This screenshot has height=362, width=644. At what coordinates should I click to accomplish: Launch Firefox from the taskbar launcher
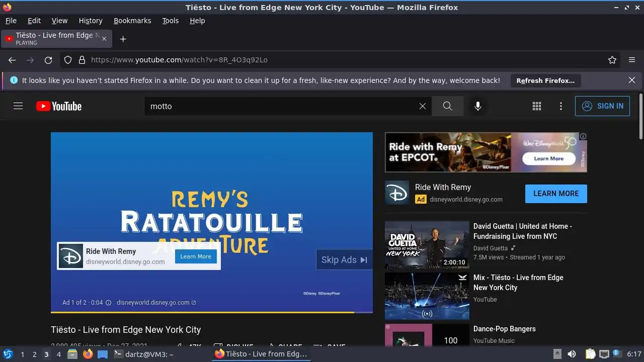tap(88, 354)
